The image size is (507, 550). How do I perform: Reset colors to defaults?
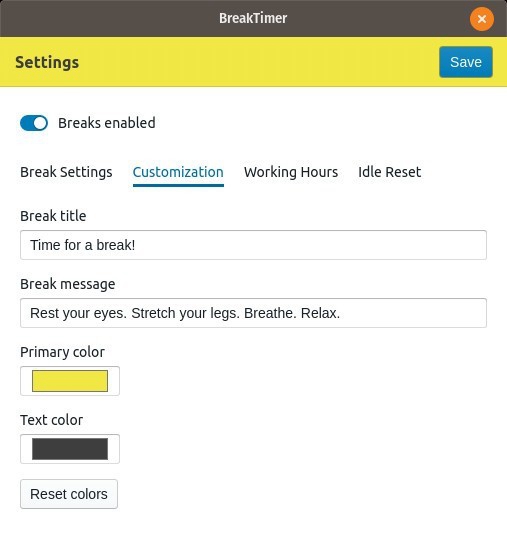coord(69,494)
